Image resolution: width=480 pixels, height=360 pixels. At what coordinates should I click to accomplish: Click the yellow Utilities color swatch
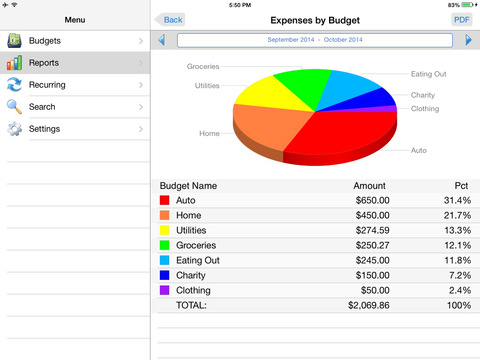point(164,230)
